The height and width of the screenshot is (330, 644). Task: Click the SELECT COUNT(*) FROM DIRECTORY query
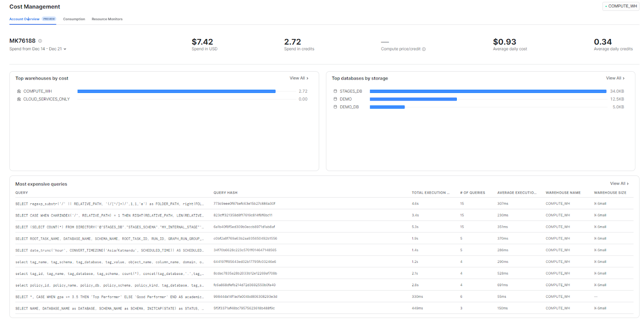tap(109, 227)
